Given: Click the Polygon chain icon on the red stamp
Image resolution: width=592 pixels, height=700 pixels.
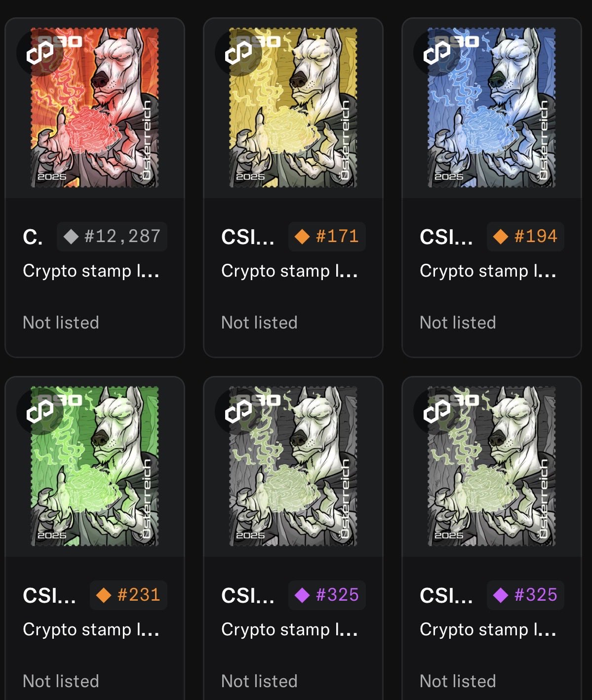Looking at the screenshot, I should pyautogui.click(x=40, y=53).
